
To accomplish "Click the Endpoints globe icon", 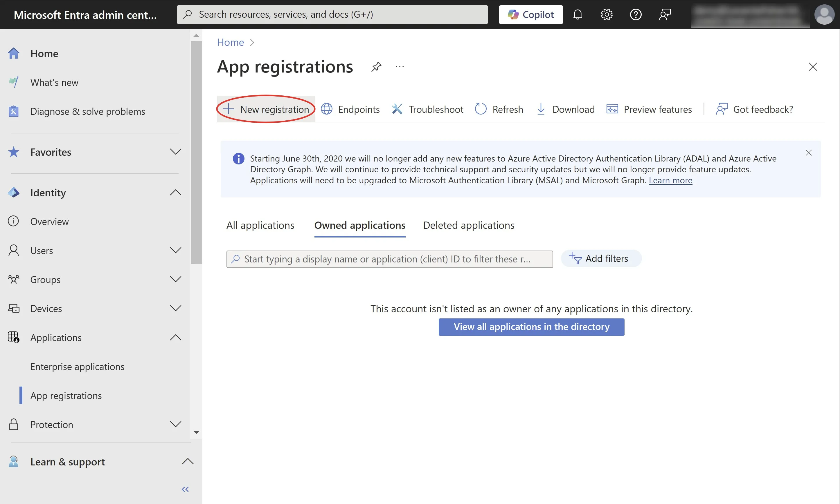I will point(327,109).
